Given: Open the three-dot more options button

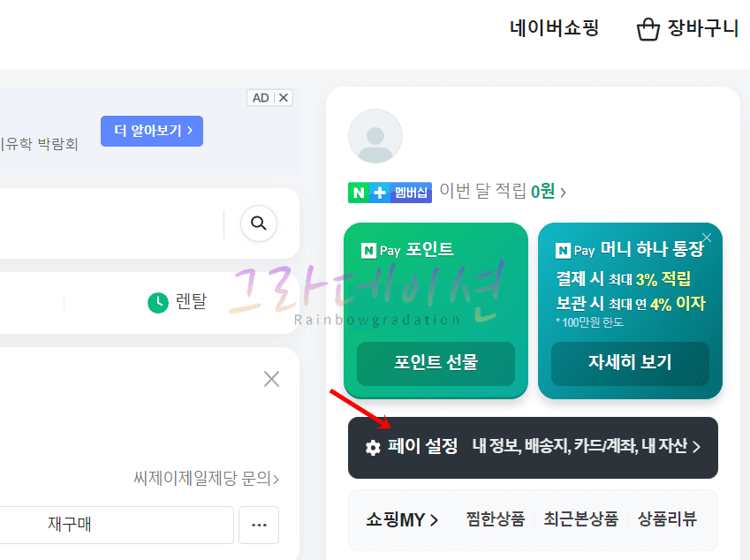Looking at the screenshot, I should pyautogui.click(x=259, y=525).
